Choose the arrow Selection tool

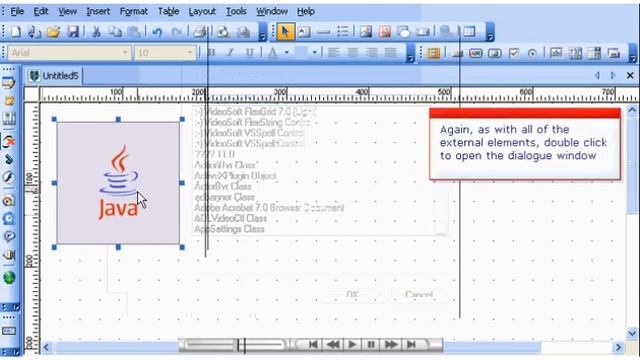(285, 31)
